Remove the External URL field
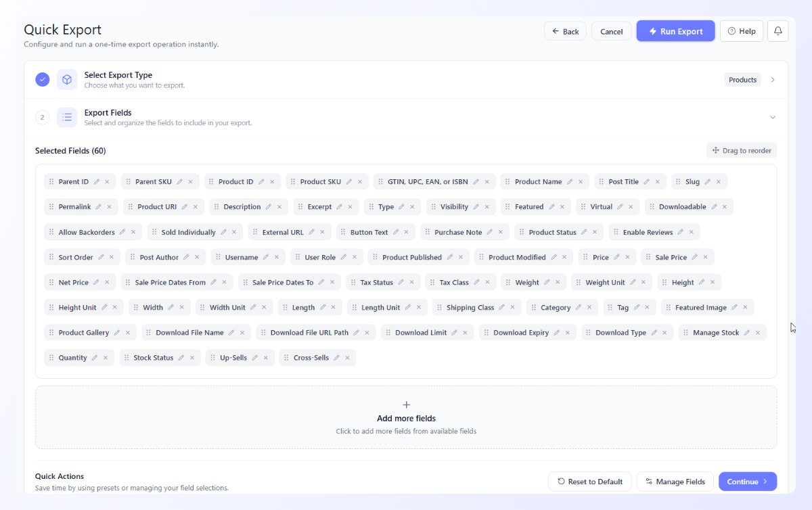 tap(322, 232)
